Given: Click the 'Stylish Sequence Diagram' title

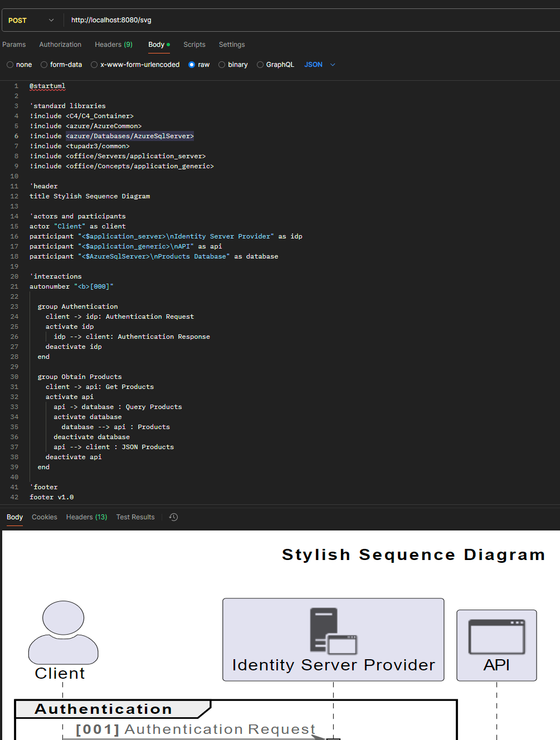Looking at the screenshot, I should click(x=413, y=555).
